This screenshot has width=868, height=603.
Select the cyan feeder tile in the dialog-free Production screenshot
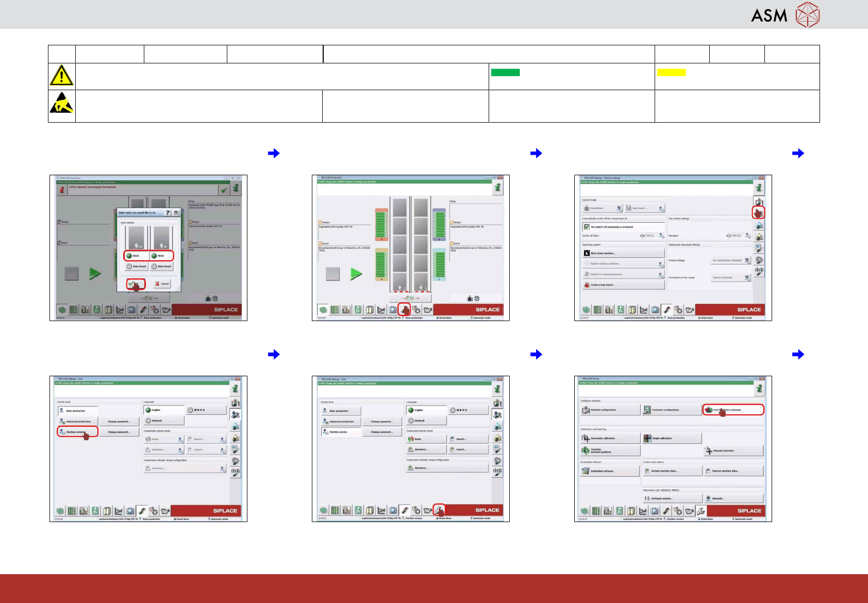click(x=439, y=265)
